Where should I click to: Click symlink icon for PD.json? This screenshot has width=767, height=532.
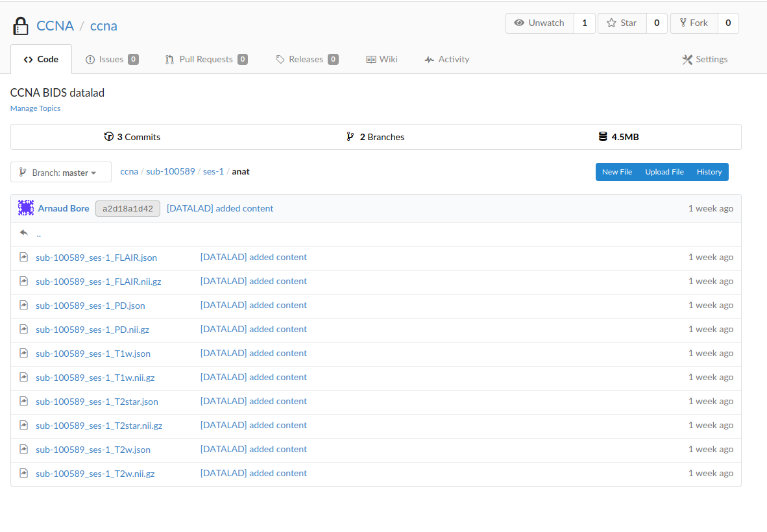click(23, 305)
